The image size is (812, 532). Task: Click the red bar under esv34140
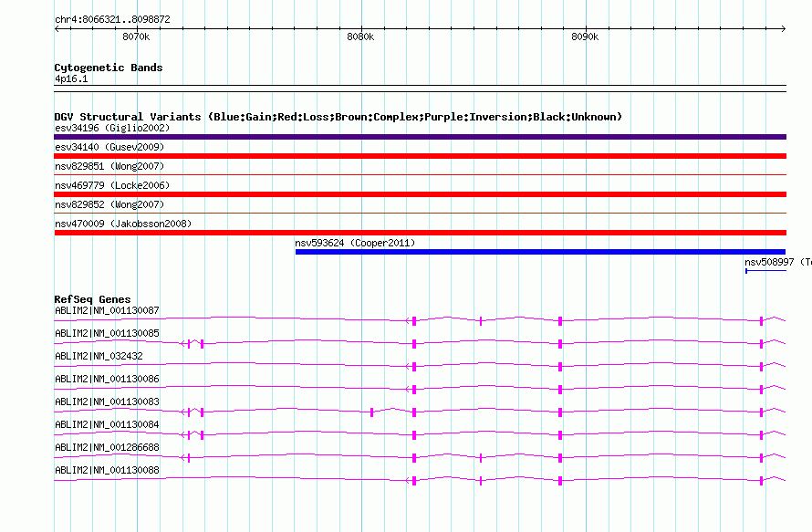420,156
